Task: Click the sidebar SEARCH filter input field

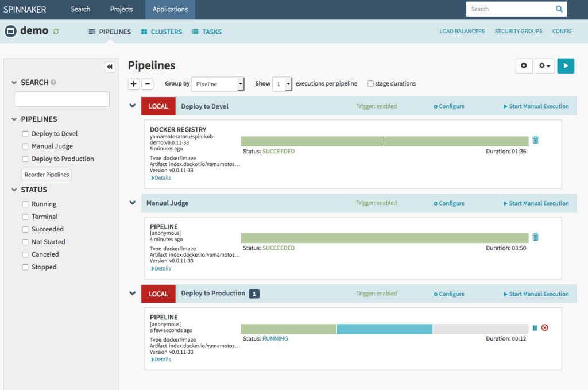Action: [x=62, y=99]
